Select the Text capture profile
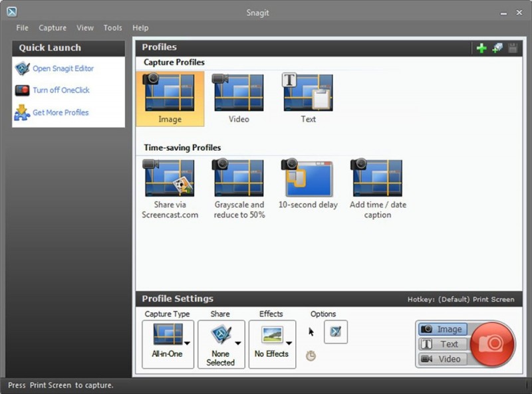The width and height of the screenshot is (532, 394). pyautogui.click(x=308, y=99)
